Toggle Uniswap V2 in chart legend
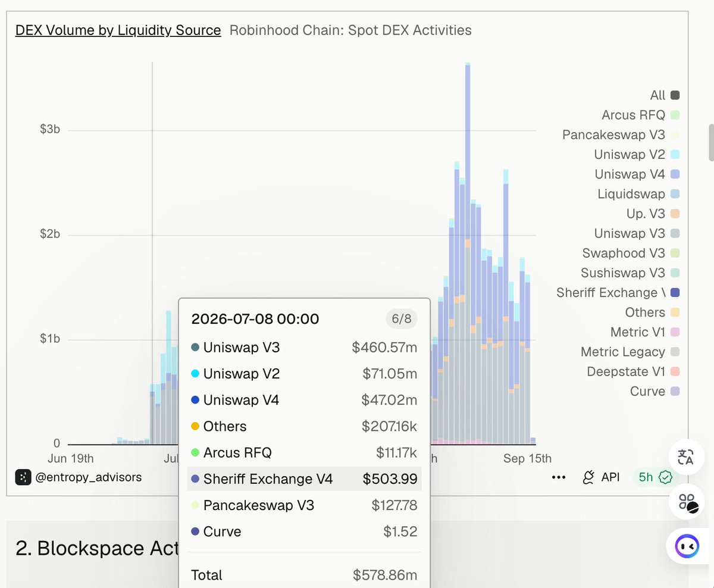714x588 pixels. (637, 154)
